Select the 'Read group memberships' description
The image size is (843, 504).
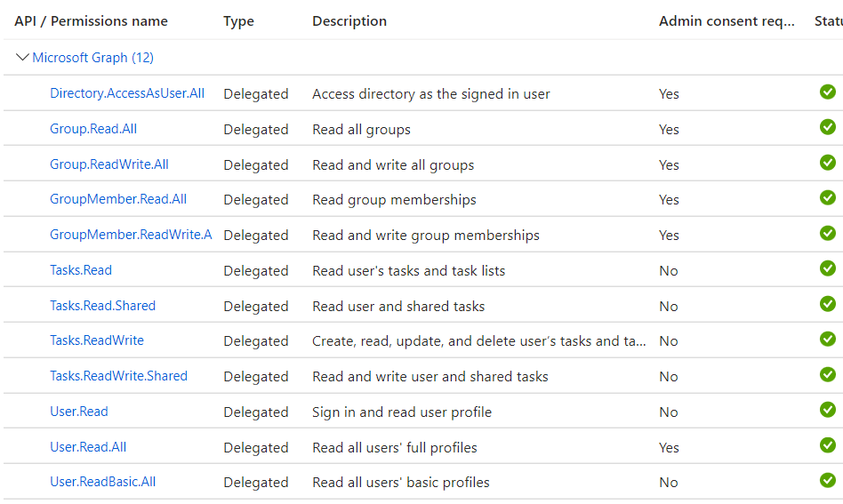(394, 200)
